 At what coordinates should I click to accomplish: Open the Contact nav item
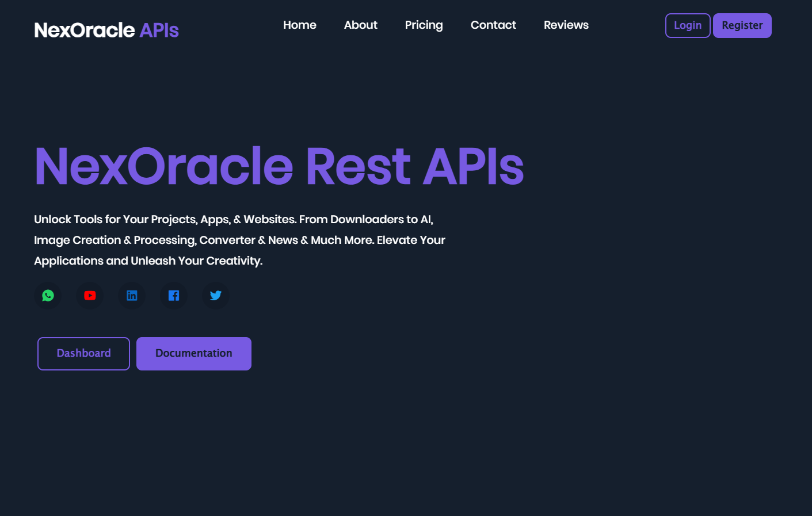point(493,25)
